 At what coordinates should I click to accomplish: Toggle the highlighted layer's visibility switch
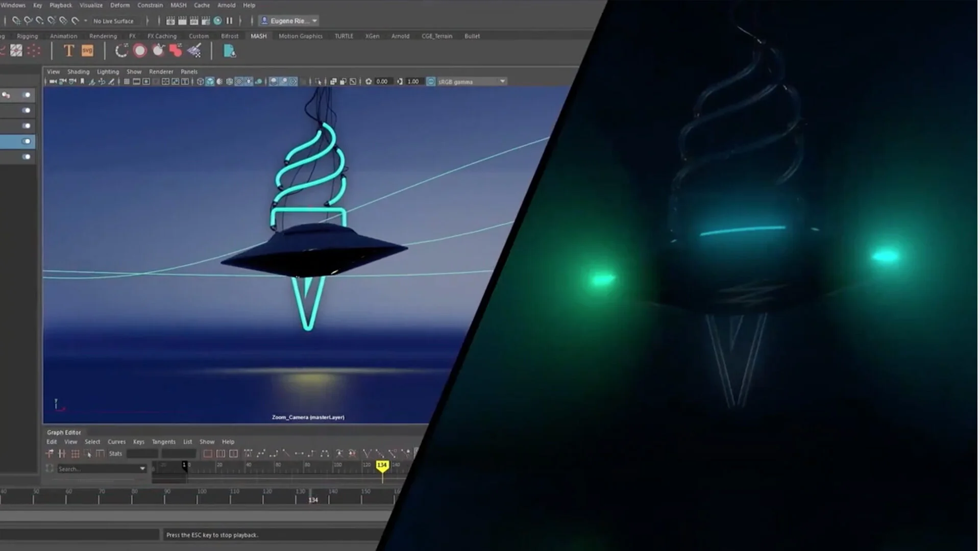pyautogui.click(x=26, y=141)
